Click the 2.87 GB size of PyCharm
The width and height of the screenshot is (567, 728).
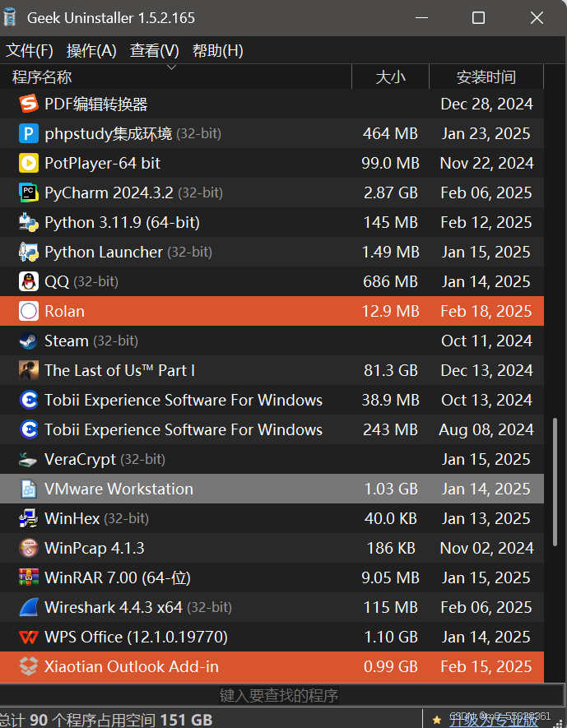pyautogui.click(x=391, y=192)
